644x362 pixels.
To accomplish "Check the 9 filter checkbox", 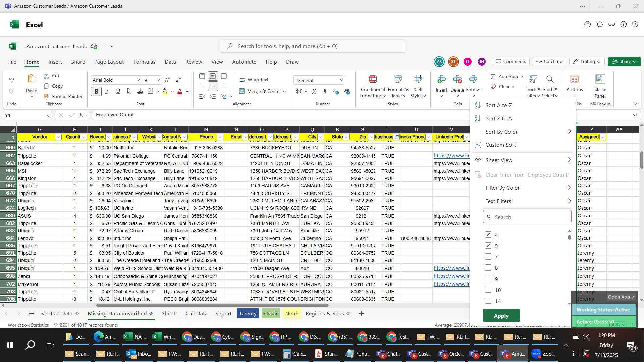I will pyautogui.click(x=488, y=279).
